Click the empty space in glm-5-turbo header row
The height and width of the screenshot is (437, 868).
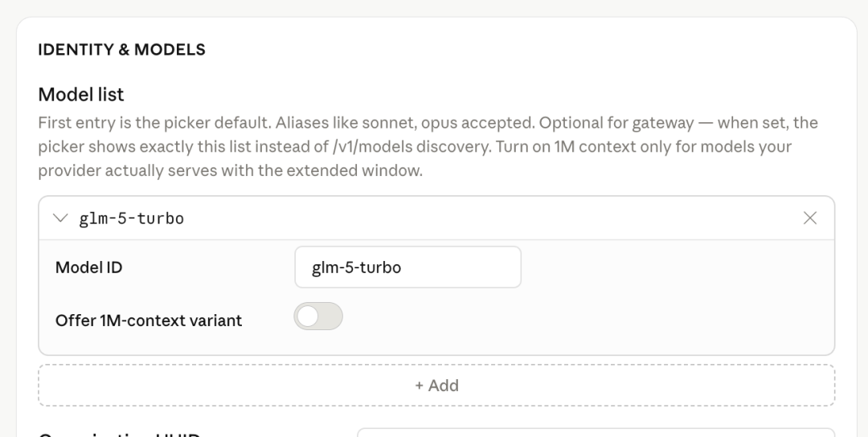click(x=482, y=218)
